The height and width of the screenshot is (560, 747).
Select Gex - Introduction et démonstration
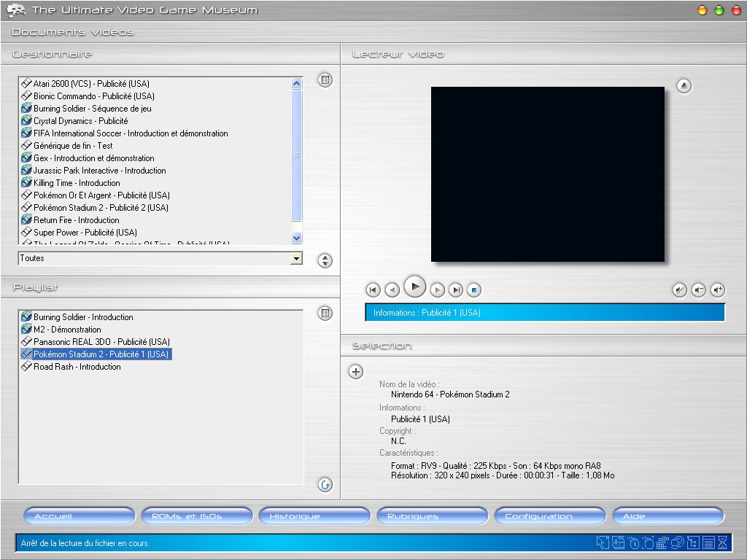tap(88, 157)
